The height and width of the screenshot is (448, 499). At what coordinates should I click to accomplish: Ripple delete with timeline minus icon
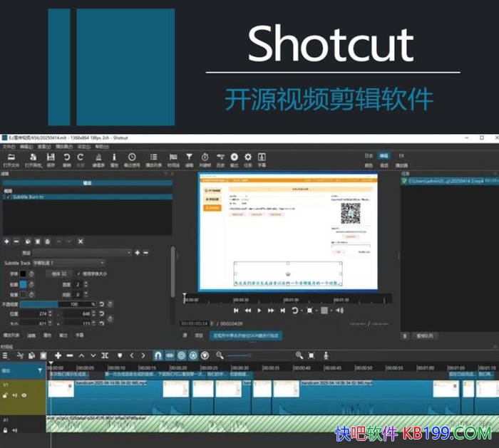70,355
